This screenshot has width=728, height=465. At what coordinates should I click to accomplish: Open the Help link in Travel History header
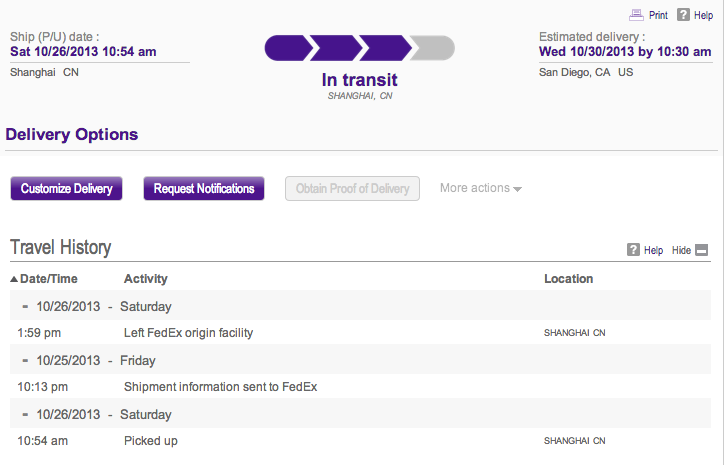[653, 250]
